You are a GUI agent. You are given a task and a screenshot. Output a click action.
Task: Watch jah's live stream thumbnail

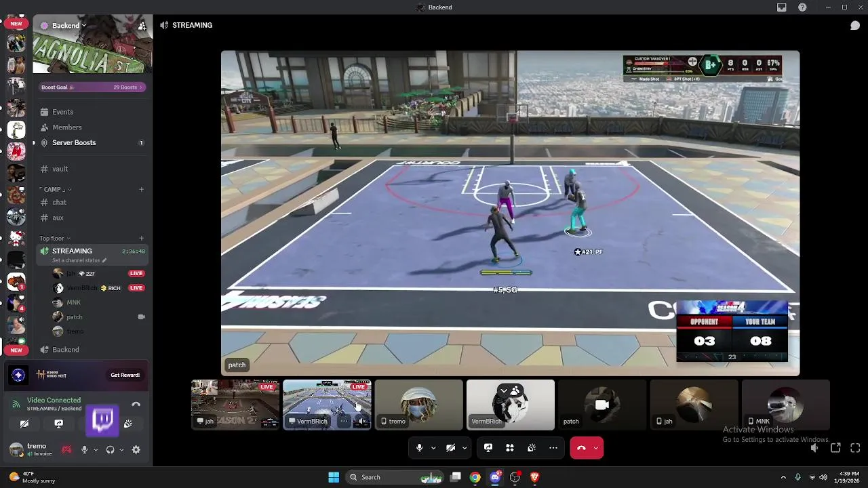tap(235, 405)
